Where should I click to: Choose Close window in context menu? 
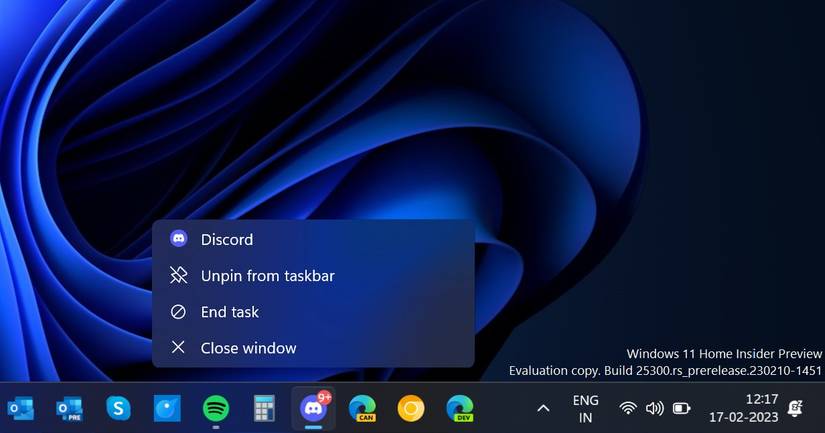click(x=314, y=348)
